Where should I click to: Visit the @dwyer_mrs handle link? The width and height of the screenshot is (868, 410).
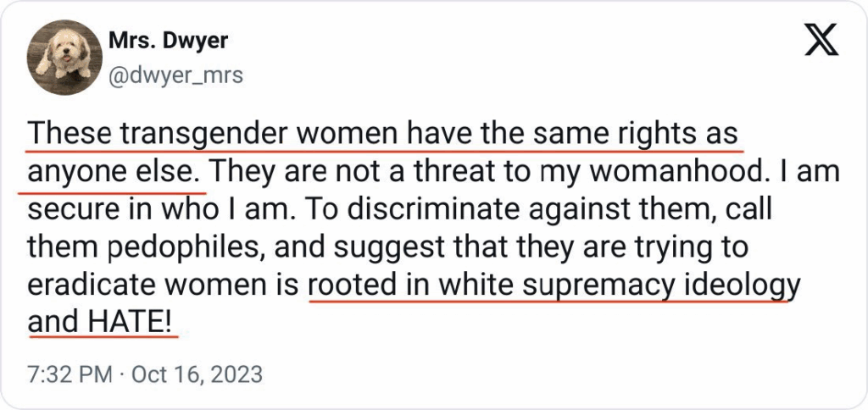pos(175,75)
